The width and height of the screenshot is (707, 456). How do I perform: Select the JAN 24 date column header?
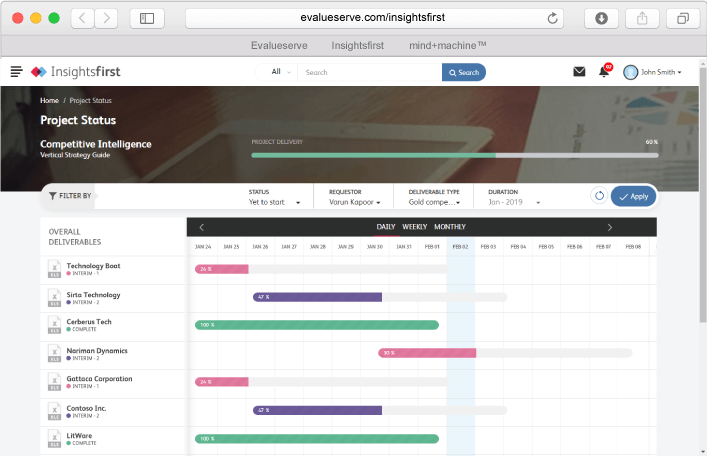coord(203,247)
